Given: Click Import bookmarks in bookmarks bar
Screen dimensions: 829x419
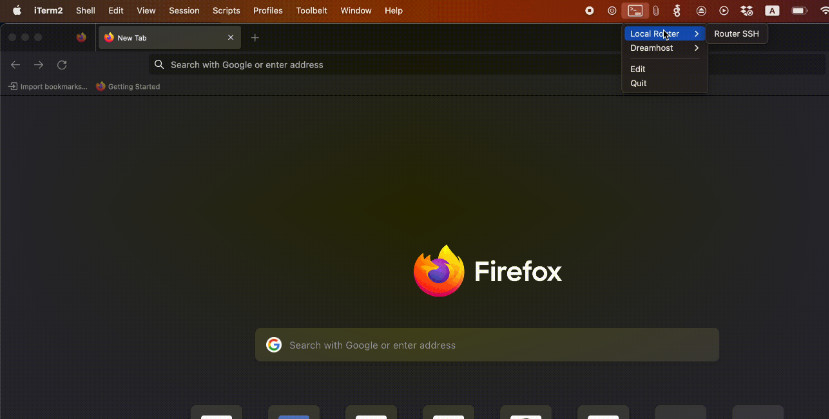Looking at the screenshot, I should click(x=48, y=86).
